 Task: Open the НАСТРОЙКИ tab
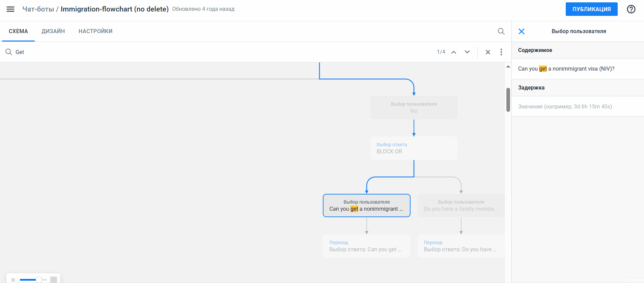tap(95, 31)
